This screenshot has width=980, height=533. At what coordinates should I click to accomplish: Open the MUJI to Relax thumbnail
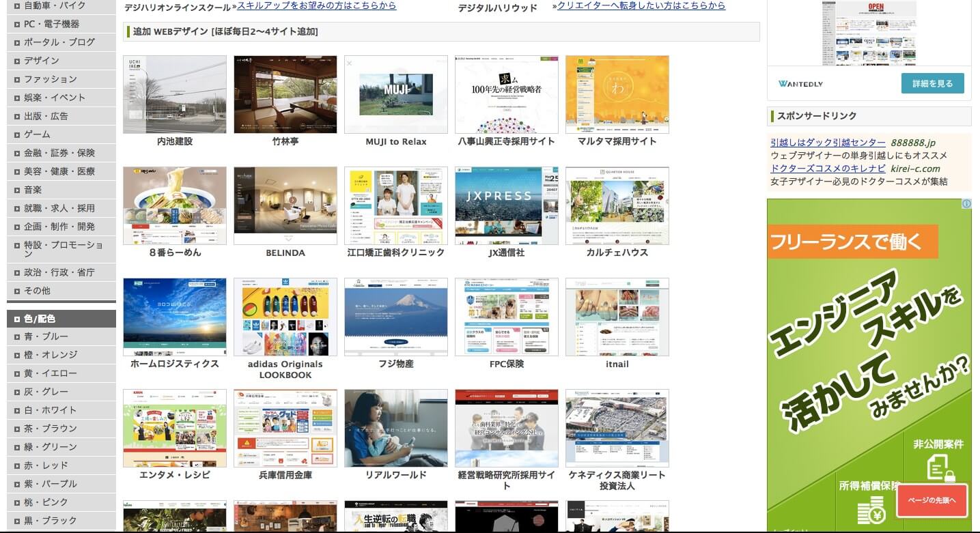click(396, 95)
